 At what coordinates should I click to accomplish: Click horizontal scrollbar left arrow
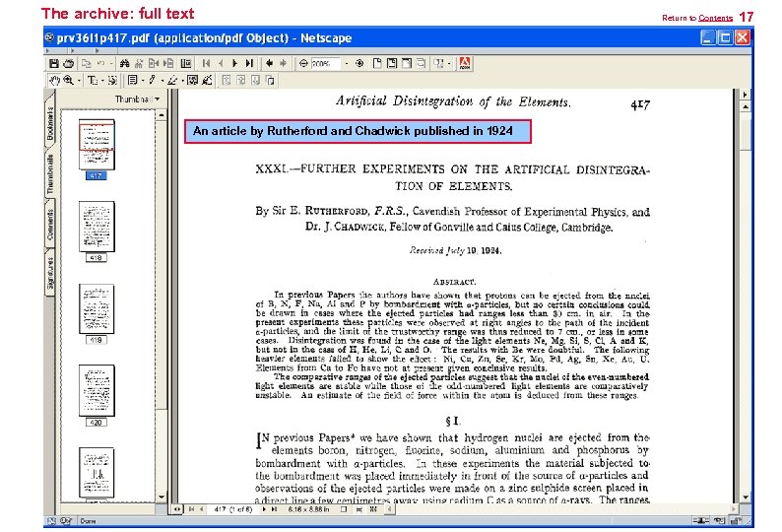[389, 509]
